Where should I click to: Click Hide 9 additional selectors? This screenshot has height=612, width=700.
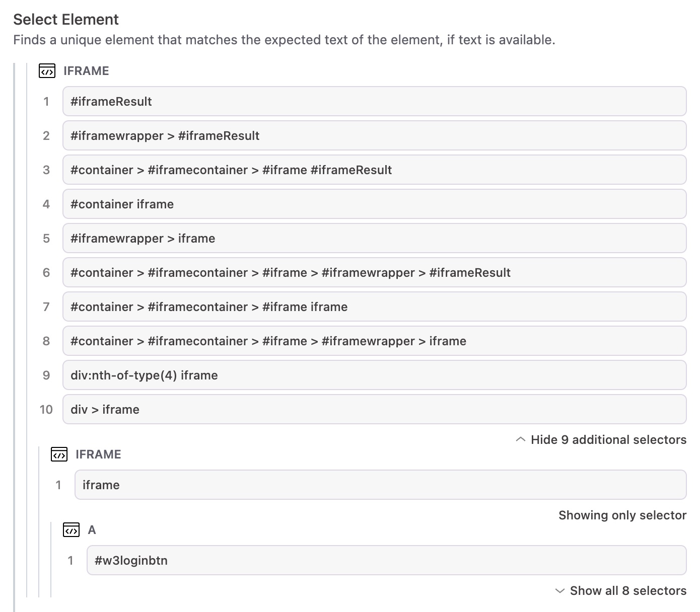(x=608, y=439)
